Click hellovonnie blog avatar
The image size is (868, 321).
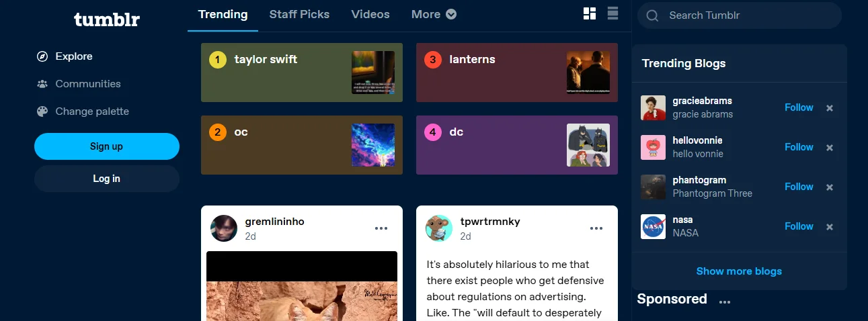point(653,147)
